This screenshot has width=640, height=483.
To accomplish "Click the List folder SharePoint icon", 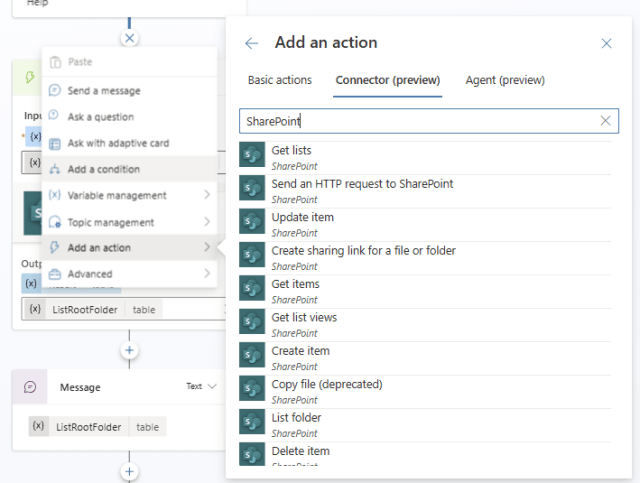I will 252,423.
